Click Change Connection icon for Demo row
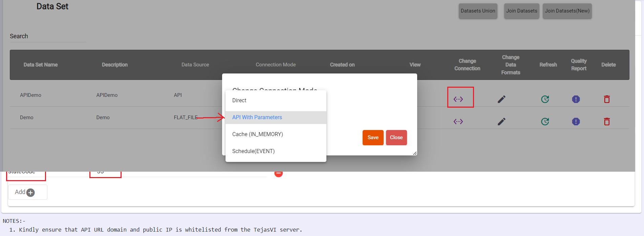The image size is (644, 236). (458, 122)
